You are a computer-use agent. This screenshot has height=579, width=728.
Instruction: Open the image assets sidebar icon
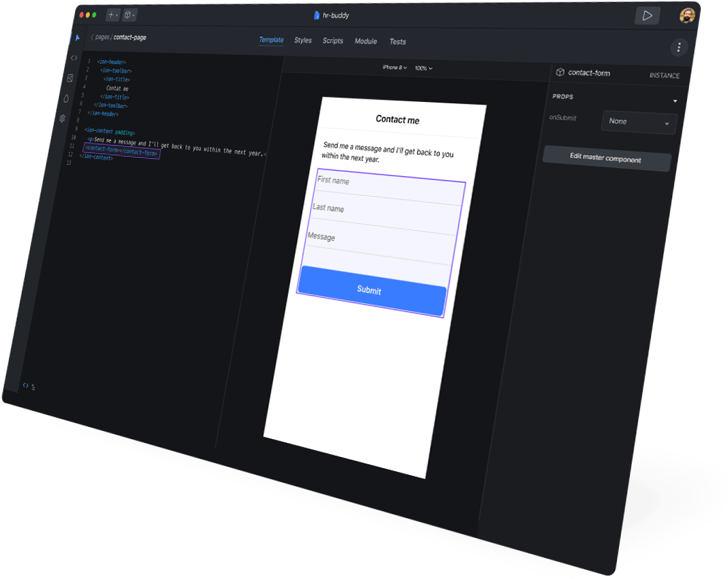[70, 78]
